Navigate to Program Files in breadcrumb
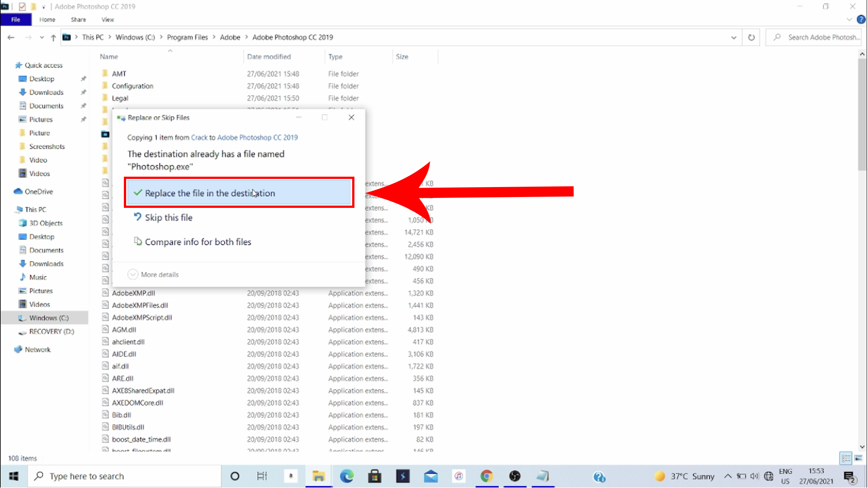The image size is (868, 488). pyautogui.click(x=187, y=37)
